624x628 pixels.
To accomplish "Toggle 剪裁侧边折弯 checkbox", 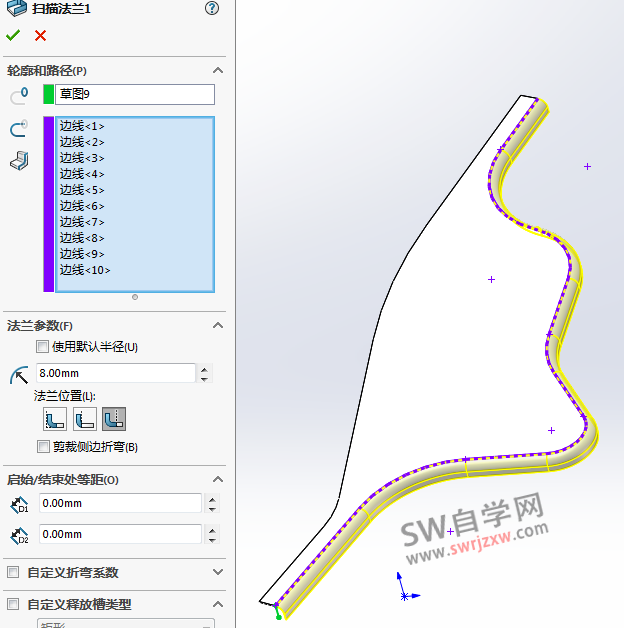I will pos(42,447).
